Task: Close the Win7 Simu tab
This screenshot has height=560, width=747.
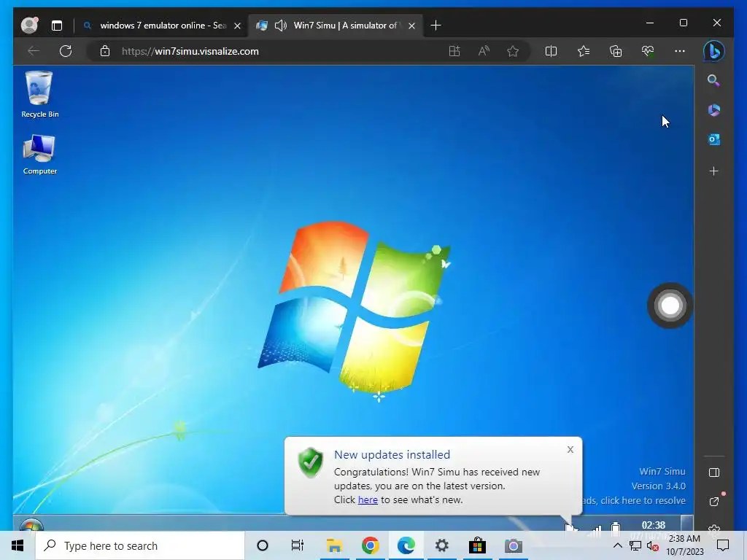Action: pos(412,26)
